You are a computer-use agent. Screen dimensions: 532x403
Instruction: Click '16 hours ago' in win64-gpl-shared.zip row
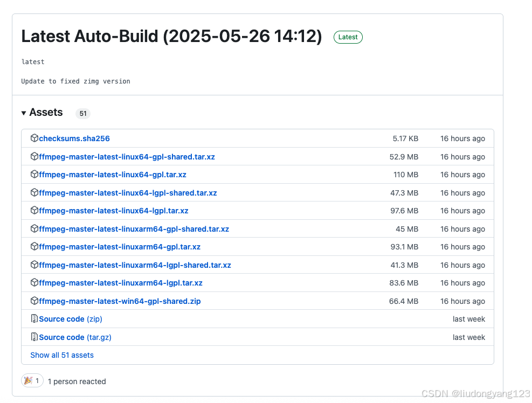pos(463,301)
